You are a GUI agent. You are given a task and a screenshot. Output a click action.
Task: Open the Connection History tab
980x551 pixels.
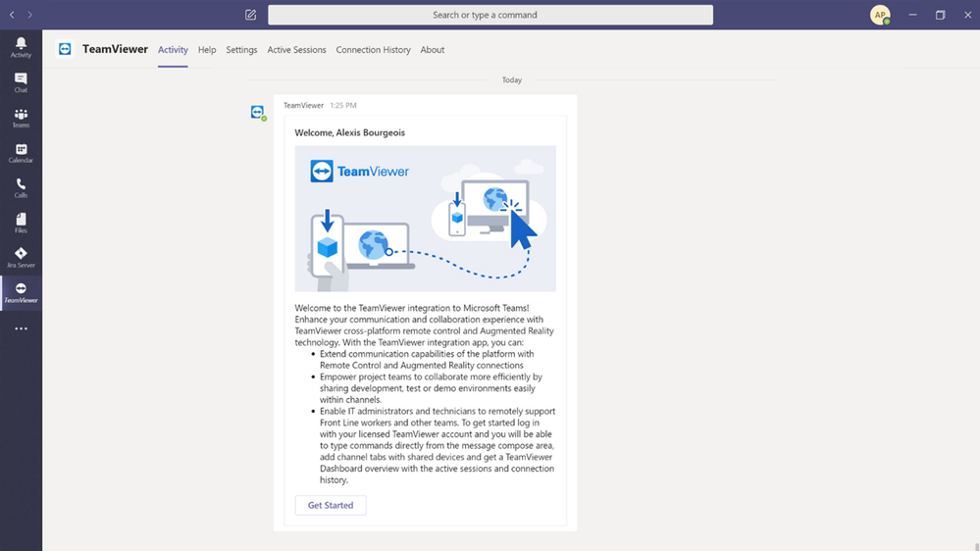(373, 49)
